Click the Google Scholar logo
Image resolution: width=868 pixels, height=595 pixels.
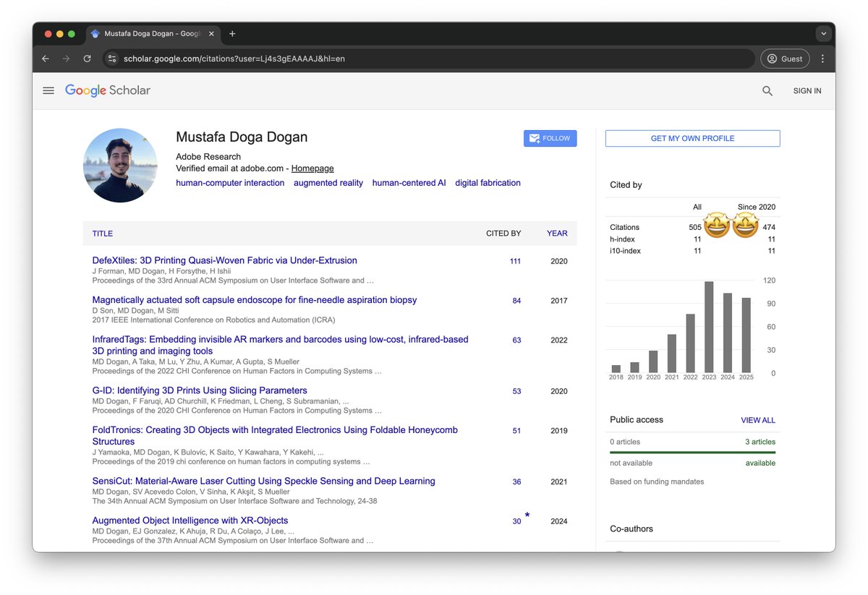[108, 90]
